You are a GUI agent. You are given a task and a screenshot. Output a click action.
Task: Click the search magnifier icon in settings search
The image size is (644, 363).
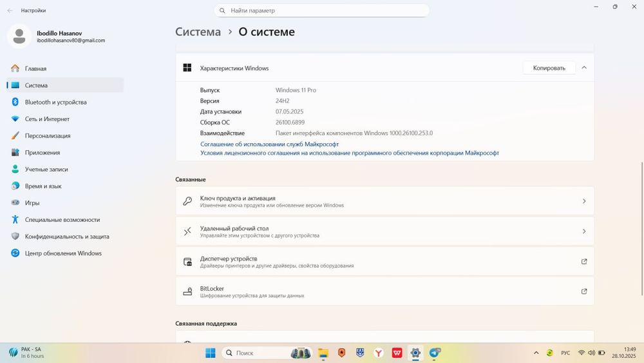[222, 11]
